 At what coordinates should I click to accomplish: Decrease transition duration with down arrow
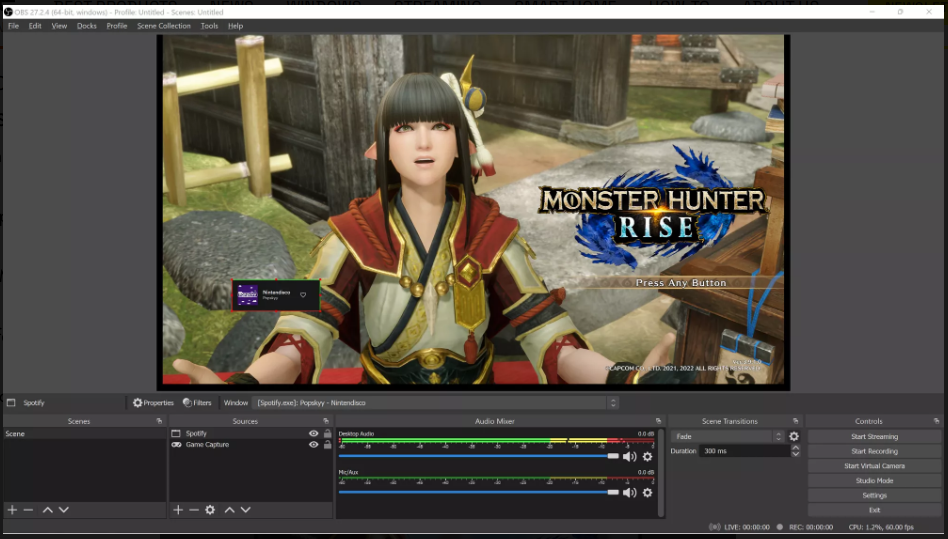pyautogui.click(x=796, y=454)
